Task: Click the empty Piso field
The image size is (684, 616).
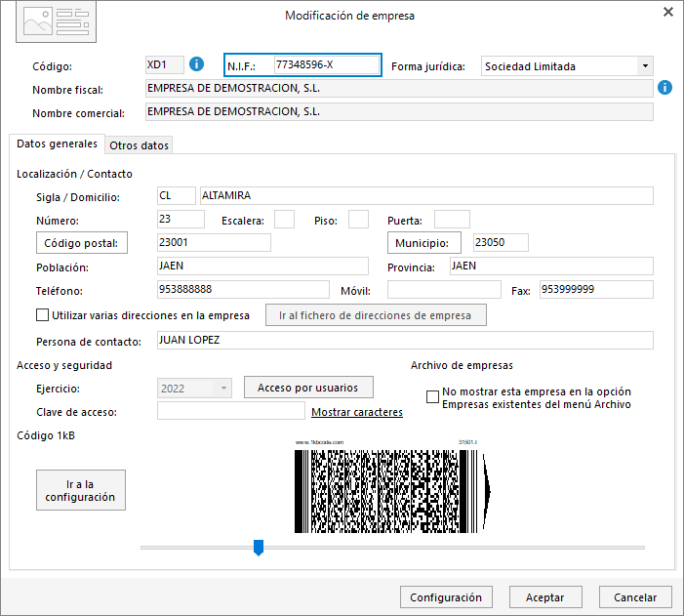Action: tap(358, 219)
